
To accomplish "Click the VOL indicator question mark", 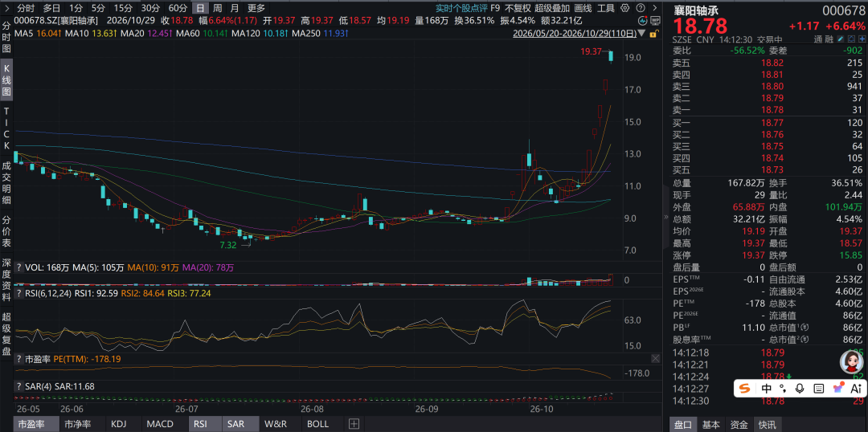I will 18,267.
